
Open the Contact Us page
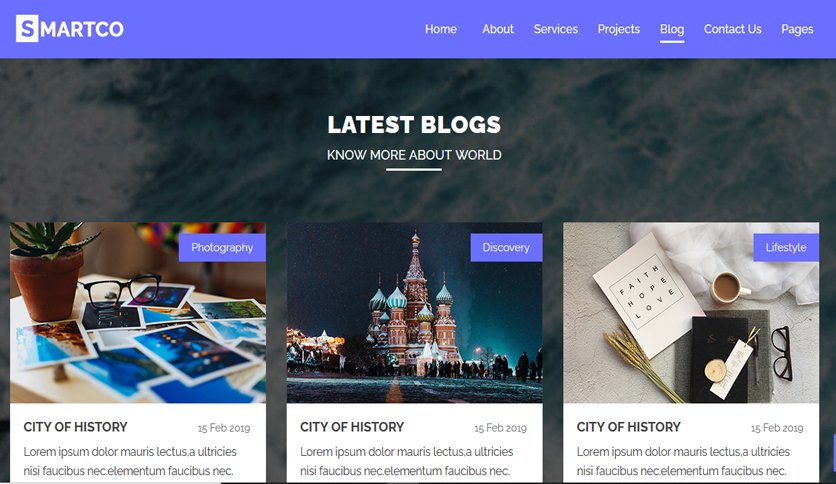tap(733, 29)
